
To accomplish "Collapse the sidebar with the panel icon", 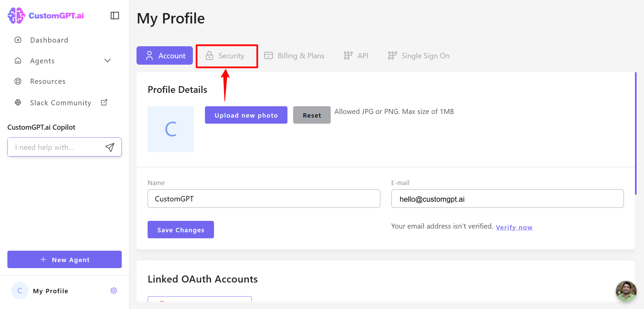I will [x=115, y=15].
